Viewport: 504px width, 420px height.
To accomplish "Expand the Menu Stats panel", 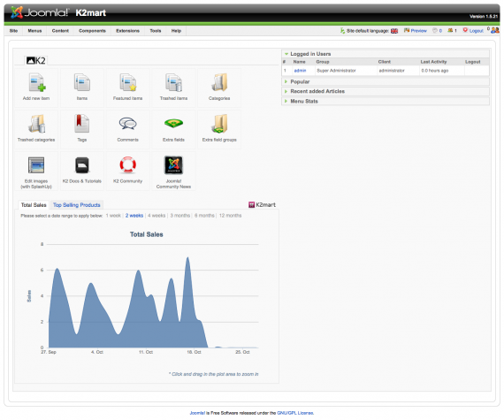I will (386, 101).
